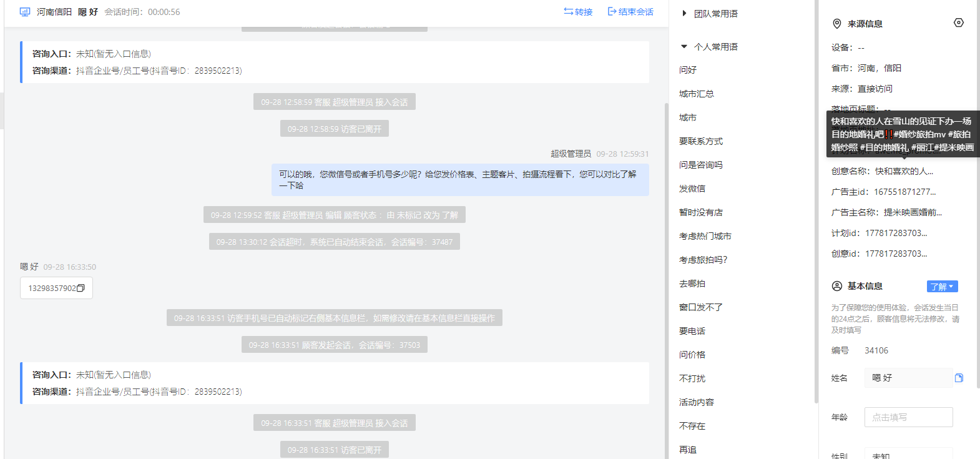The image size is (980, 459).
Task: Click the 计划id value text
Action: pos(896,233)
